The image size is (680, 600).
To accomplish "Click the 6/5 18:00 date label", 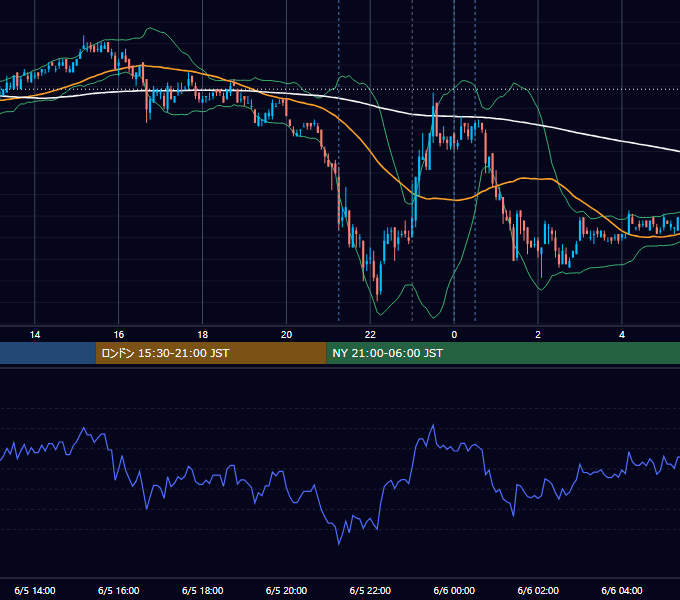I will point(203,590).
